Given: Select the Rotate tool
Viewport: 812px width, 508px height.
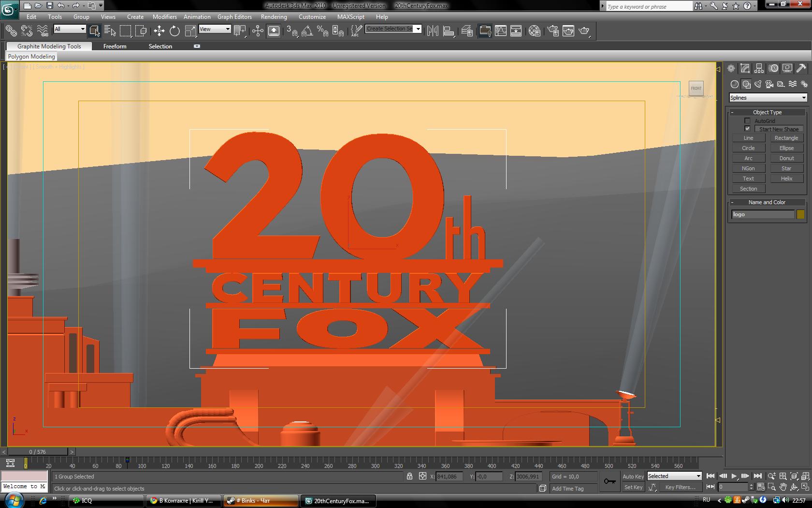Looking at the screenshot, I should [174, 31].
